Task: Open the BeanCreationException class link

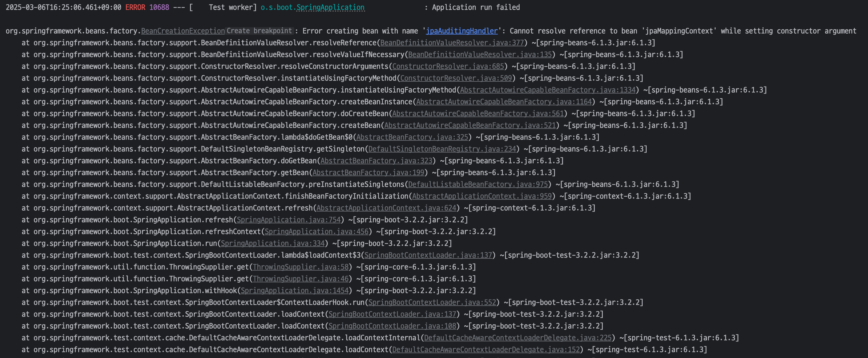Action: [183, 31]
